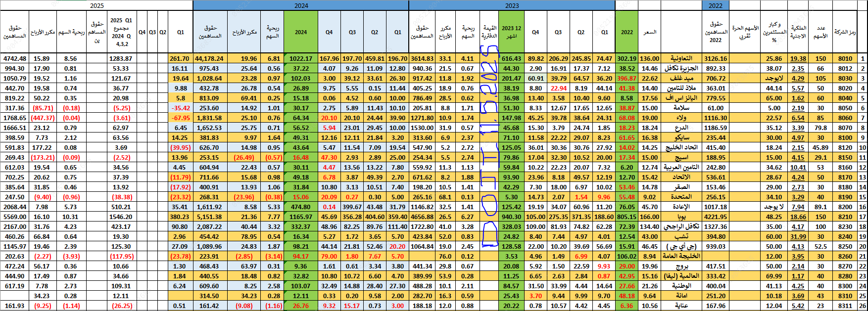Open underlined foreign ownership value 18.66
Viewport: 868px width, 311px height.
coord(798,217)
